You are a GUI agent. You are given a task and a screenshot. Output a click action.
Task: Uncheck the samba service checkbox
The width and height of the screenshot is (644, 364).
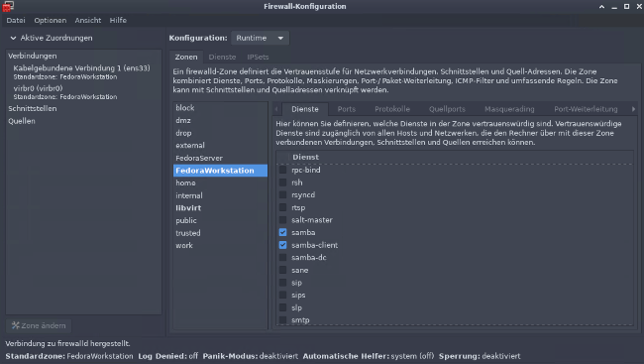click(x=283, y=232)
